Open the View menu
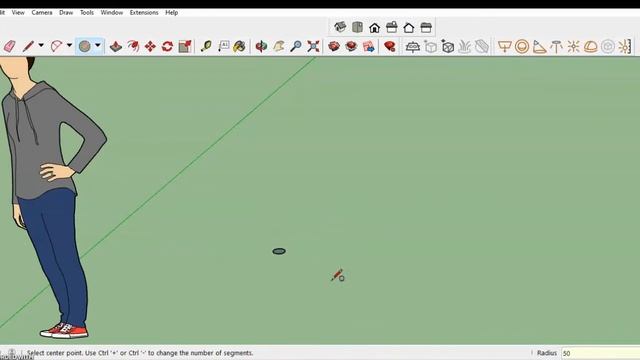This screenshot has height=360, width=640. click(18, 13)
